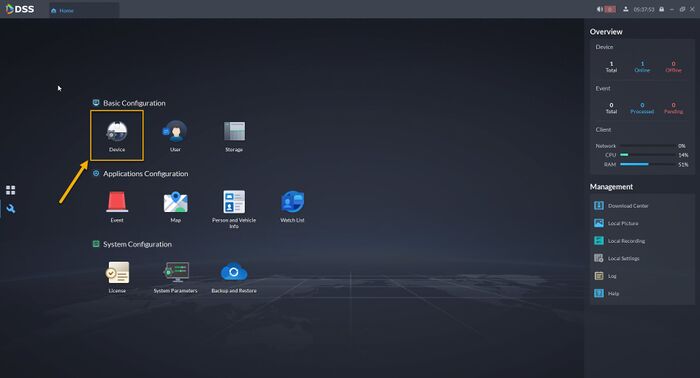
Task: Open Local Settings in Management
Action: (x=617, y=258)
